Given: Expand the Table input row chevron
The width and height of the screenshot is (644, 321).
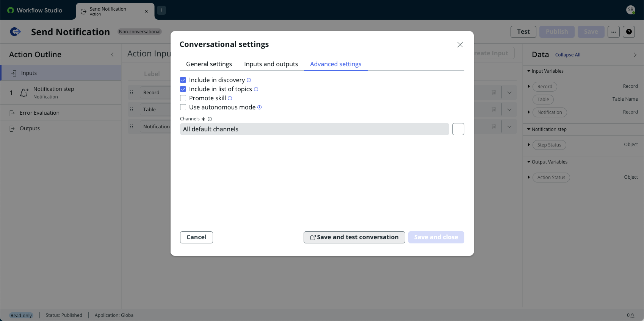Looking at the screenshot, I should click(x=509, y=109).
